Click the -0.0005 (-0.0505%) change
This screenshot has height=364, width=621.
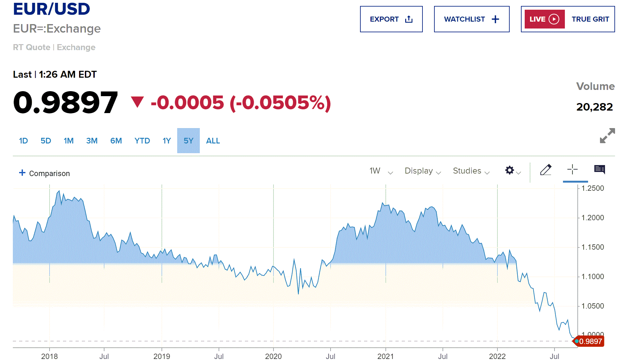[241, 103]
